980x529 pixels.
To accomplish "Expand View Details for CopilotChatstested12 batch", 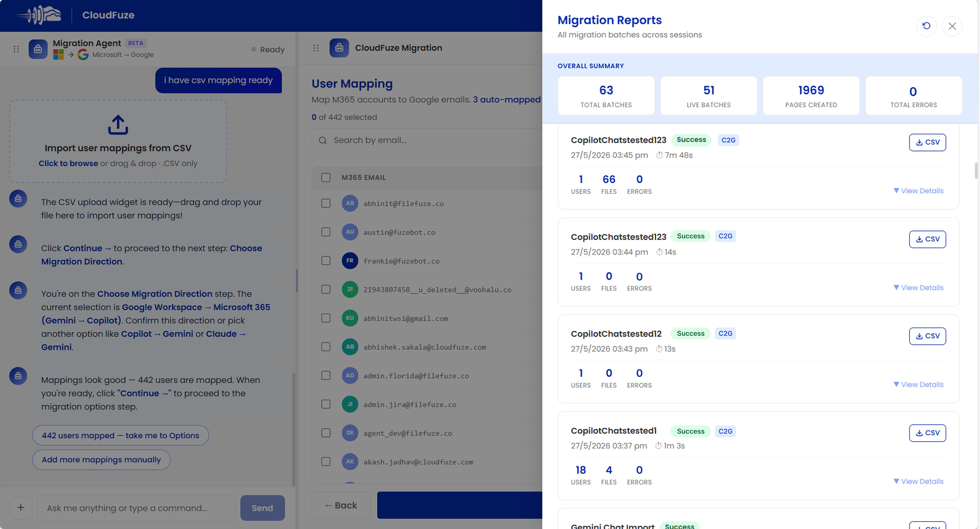I will pos(918,384).
